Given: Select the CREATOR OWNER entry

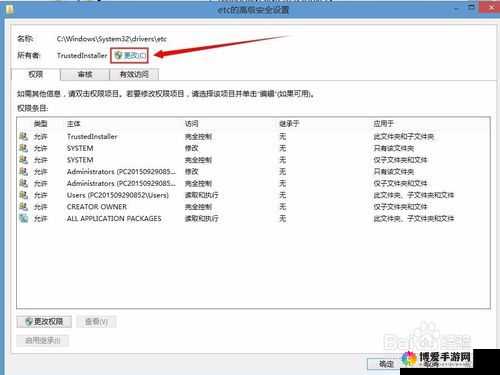Looking at the screenshot, I should pos(253,207).
